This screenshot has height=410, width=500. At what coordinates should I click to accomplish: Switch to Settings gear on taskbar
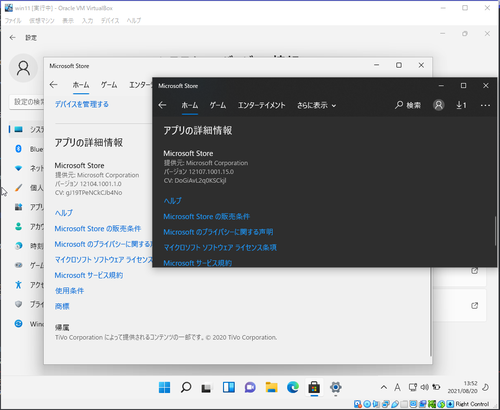click(335, 387)
